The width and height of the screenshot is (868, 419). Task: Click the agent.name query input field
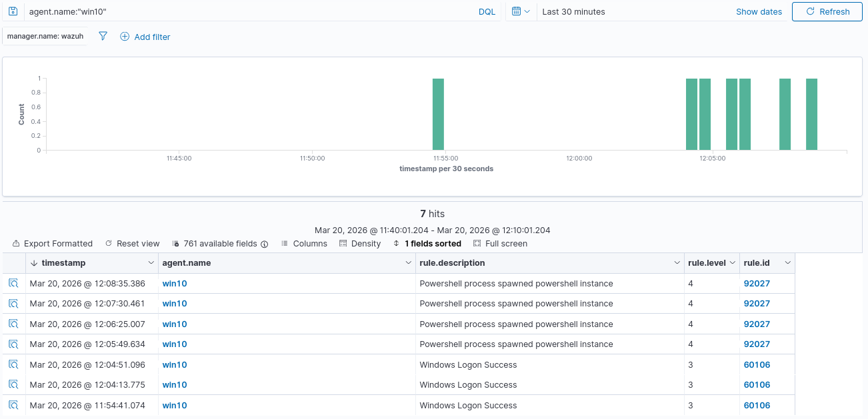point(250,11)
